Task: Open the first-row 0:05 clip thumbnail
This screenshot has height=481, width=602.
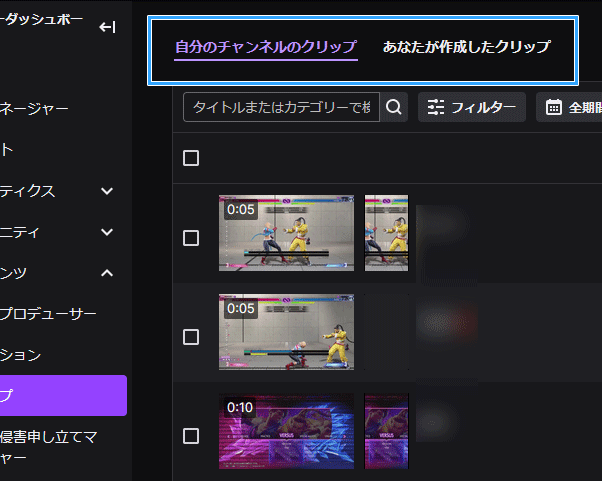Action: (286, 233)
